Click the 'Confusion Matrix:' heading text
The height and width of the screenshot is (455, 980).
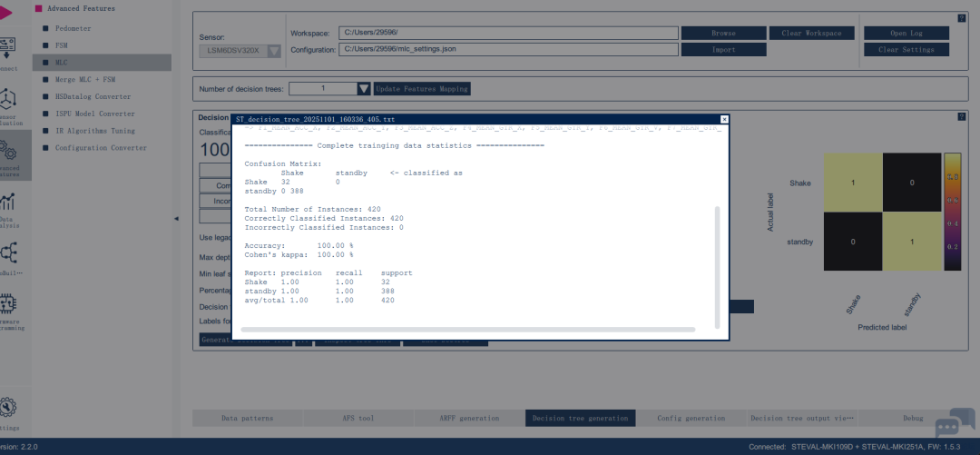[282, 163]
